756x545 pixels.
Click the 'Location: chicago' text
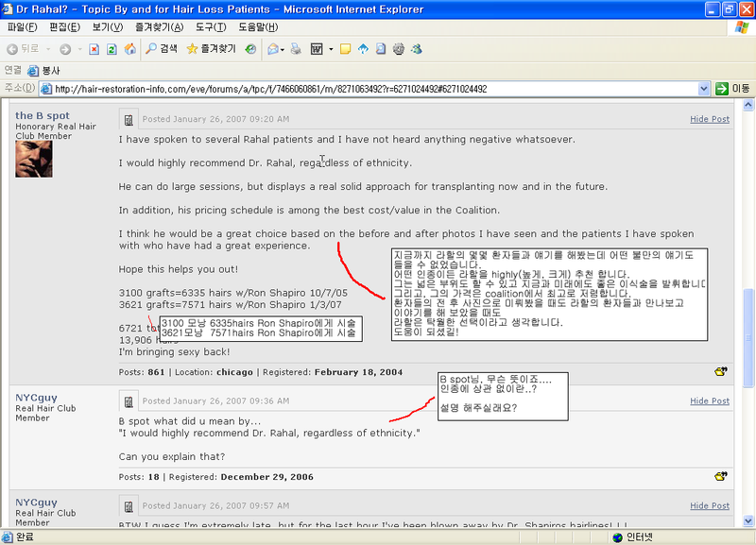click(x=214, y=372)
